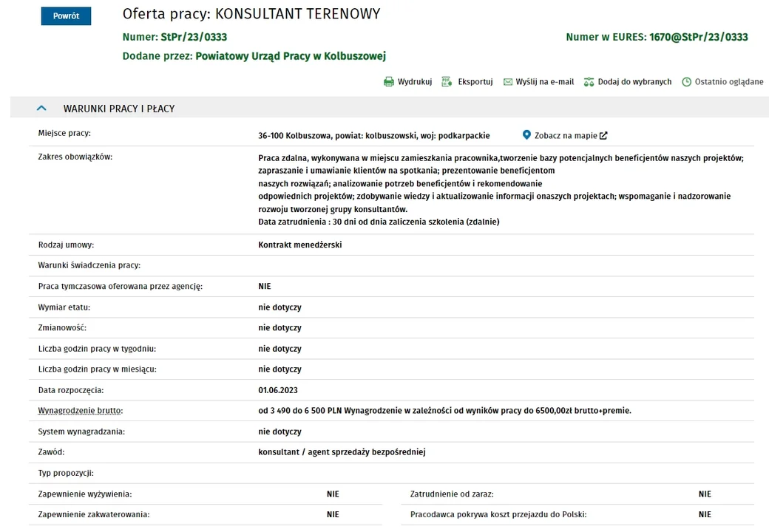769x532 pixels.
Task: Click konsultant / agent sprzedaży bezpośredniej value
Action: [x=342, y=452]
